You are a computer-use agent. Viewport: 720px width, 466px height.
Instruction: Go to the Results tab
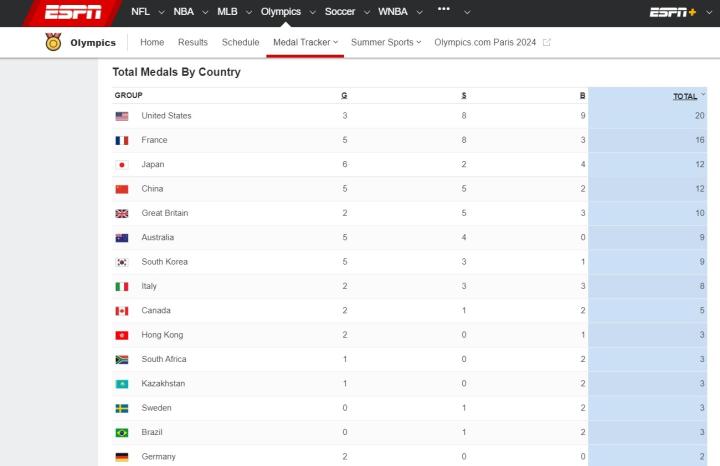193,43
